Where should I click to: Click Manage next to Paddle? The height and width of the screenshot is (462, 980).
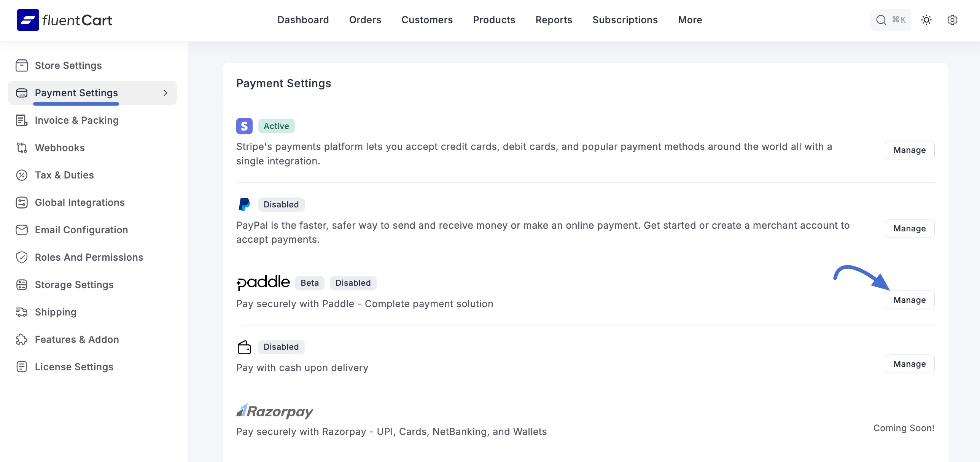(909, 300)
